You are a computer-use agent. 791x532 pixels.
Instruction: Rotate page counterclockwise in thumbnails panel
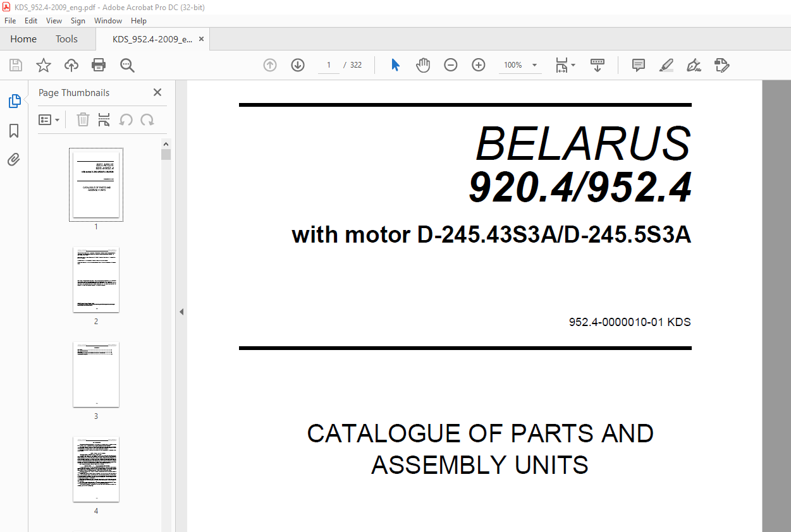point(126,119)
